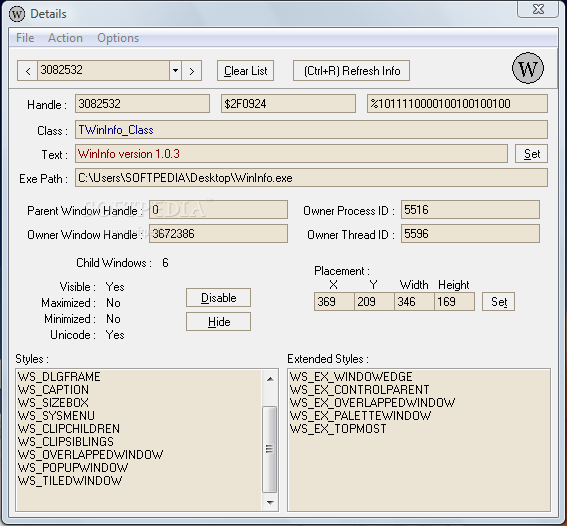Screen dimensions: 567x526
Task: Select WS_SIZEBOX in the Styles list
Action: (x=53, y=403)
